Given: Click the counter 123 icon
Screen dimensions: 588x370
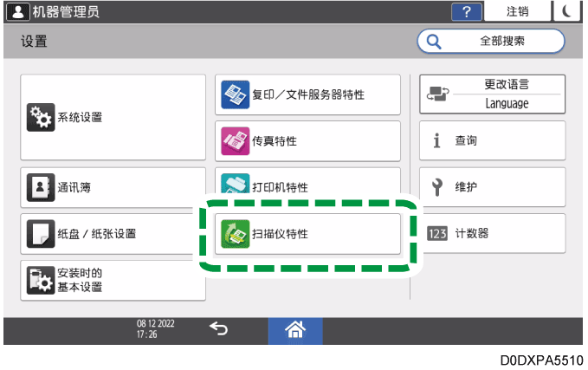Looking at the screenshot, I should click(437, 233).
